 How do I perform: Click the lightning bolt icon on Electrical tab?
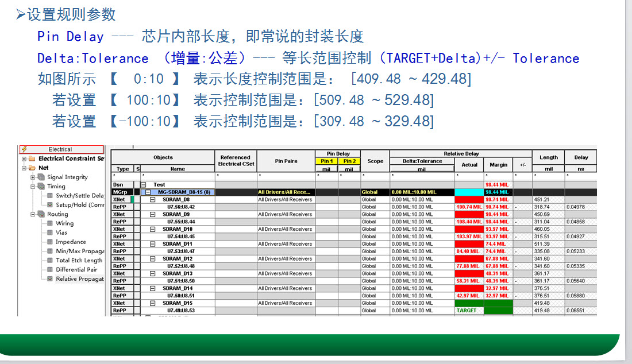24,149
